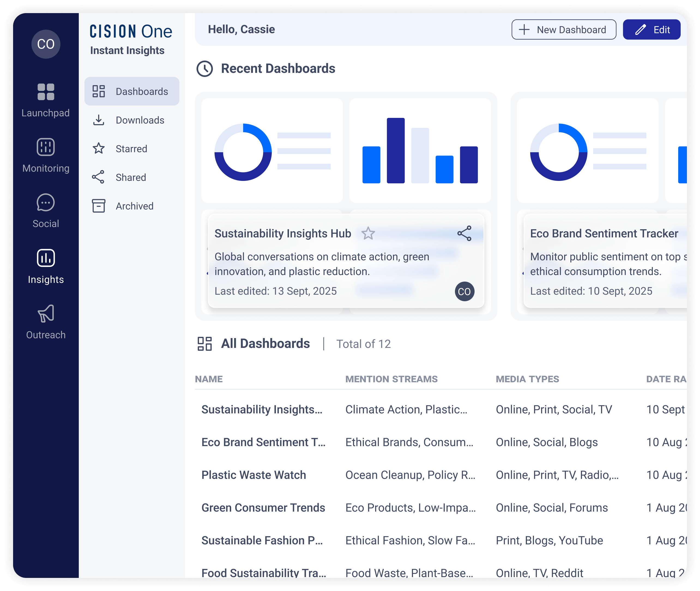The image size is (700, 591).
Task: Open the Monitoring section icon
Action: point(46,147)
